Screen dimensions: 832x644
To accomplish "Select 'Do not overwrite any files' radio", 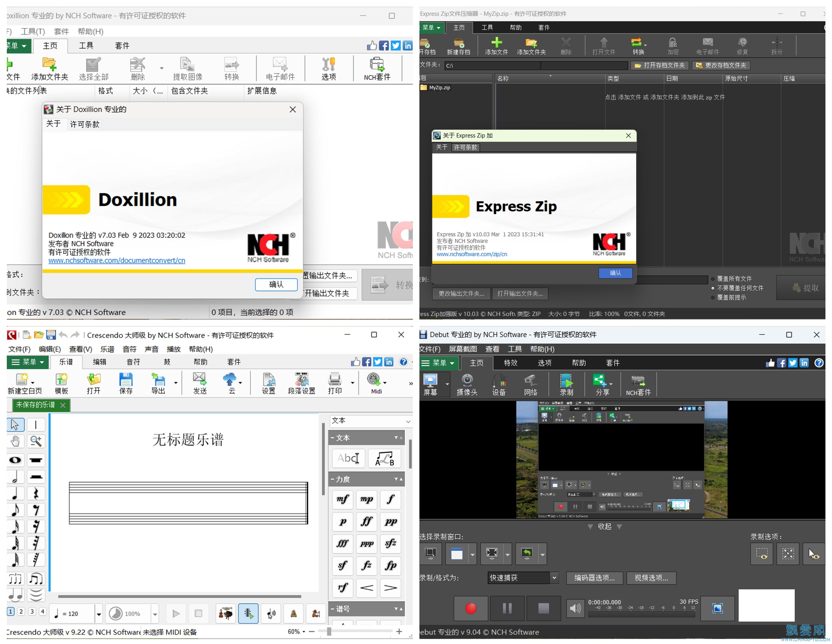I will pos(713,288).
